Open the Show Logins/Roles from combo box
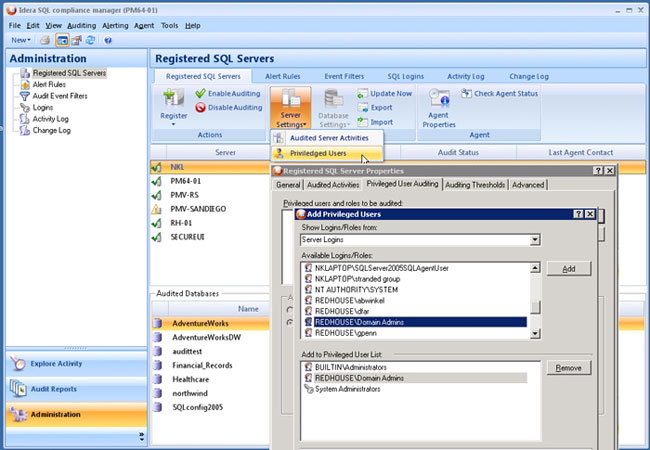 click(420, 240)
